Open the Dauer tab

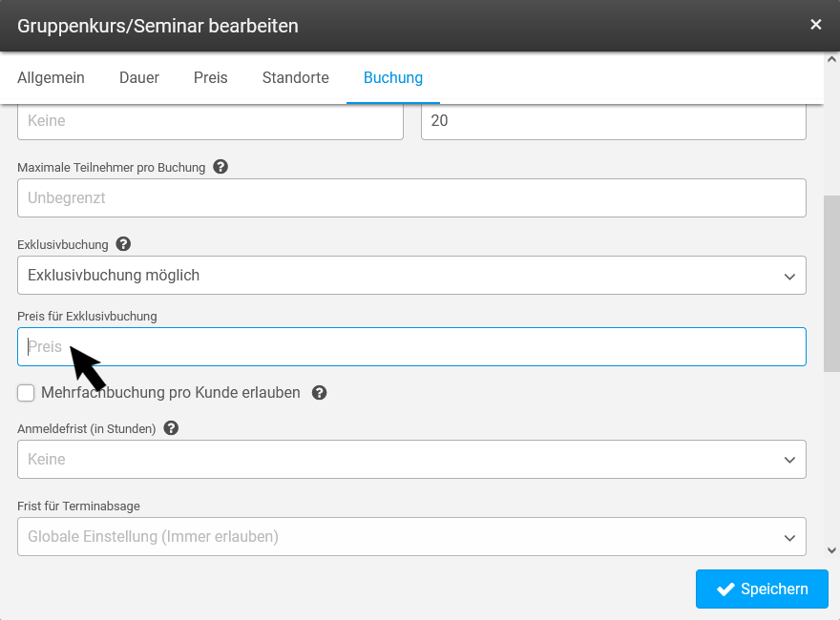[x=139, y=78]
